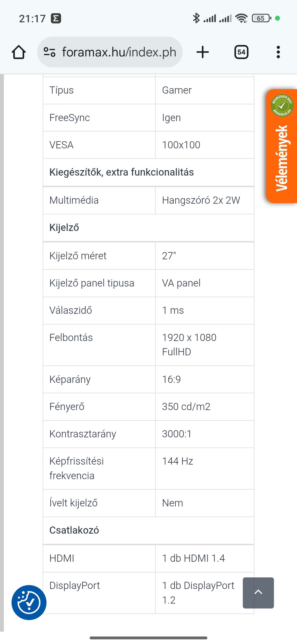This screenshot has height=644, width=297.
Task: Tap the Kiegészítők, extra funkcionalitás header
Action: [121, 172]
